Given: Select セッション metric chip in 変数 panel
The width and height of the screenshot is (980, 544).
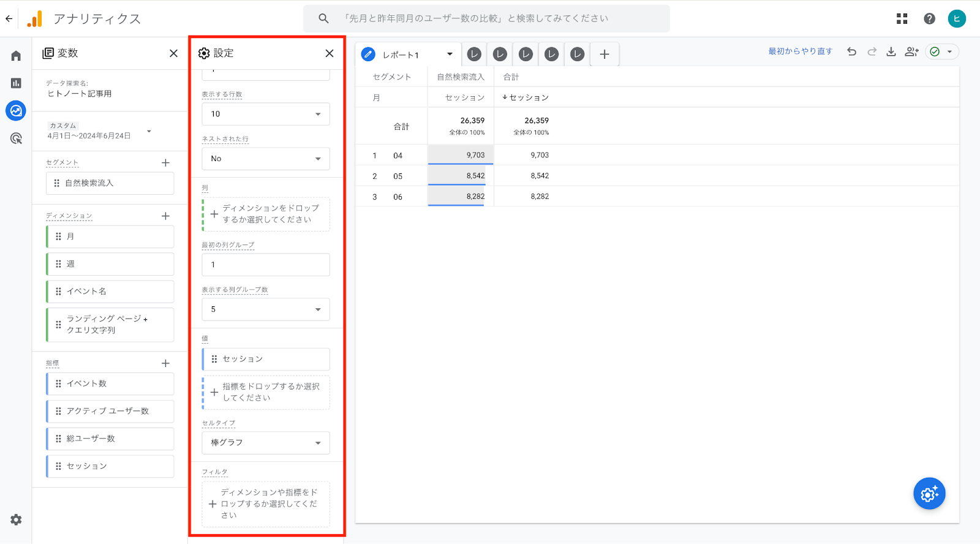Looking at the screenshot, I should coord(110,466).
